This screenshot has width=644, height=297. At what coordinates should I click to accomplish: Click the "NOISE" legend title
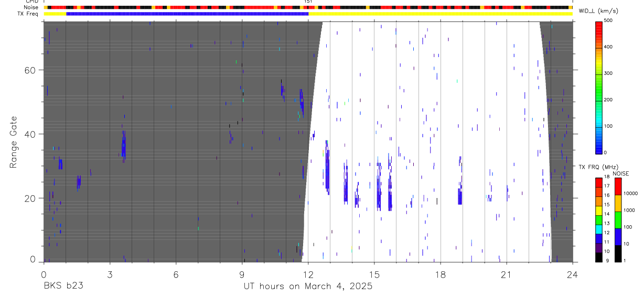(x=621, y=173)
